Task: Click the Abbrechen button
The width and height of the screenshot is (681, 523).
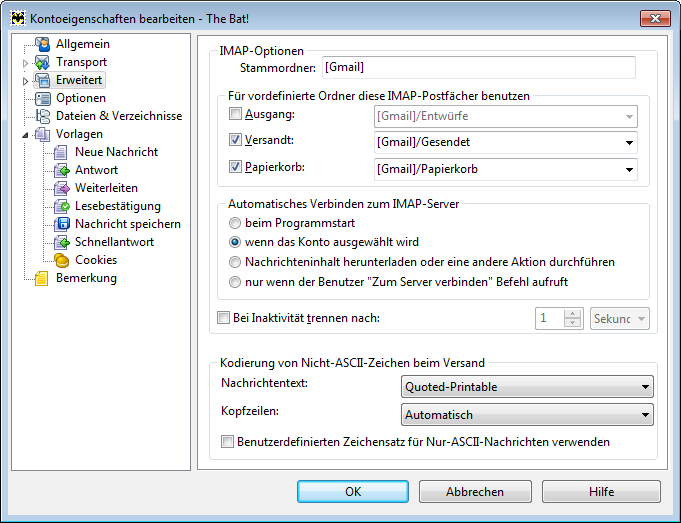Action: (x=475, y=491)
